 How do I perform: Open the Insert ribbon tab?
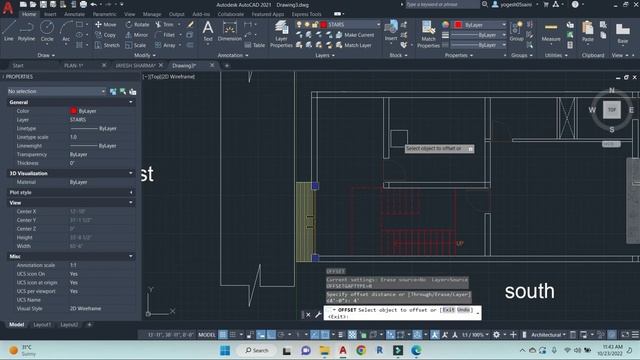point(50,14)
